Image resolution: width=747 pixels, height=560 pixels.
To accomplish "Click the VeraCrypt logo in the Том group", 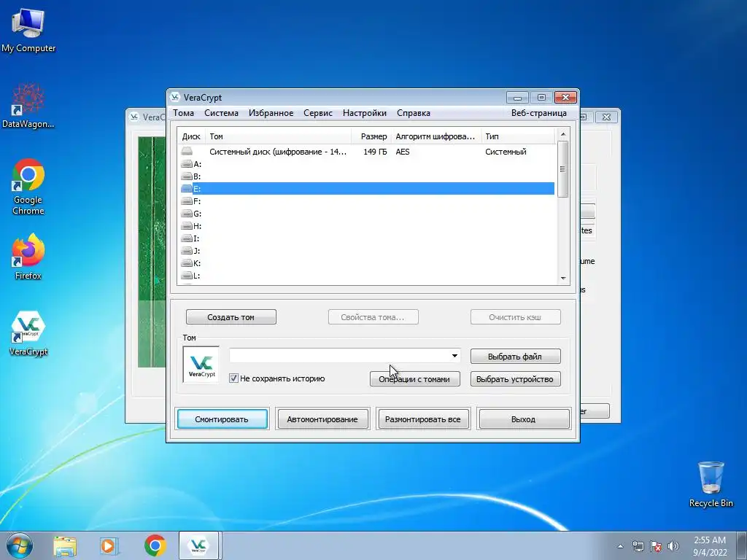I will click(x=201, y=365).
